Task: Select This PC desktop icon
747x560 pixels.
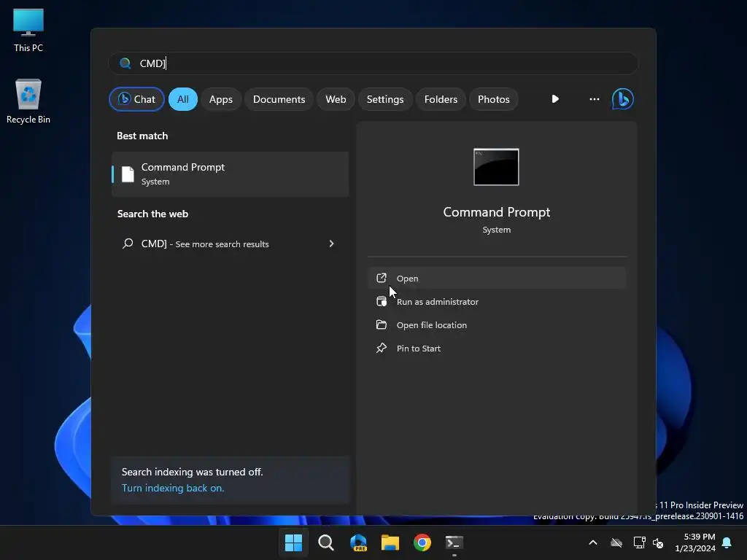Action: click(28, 30)
